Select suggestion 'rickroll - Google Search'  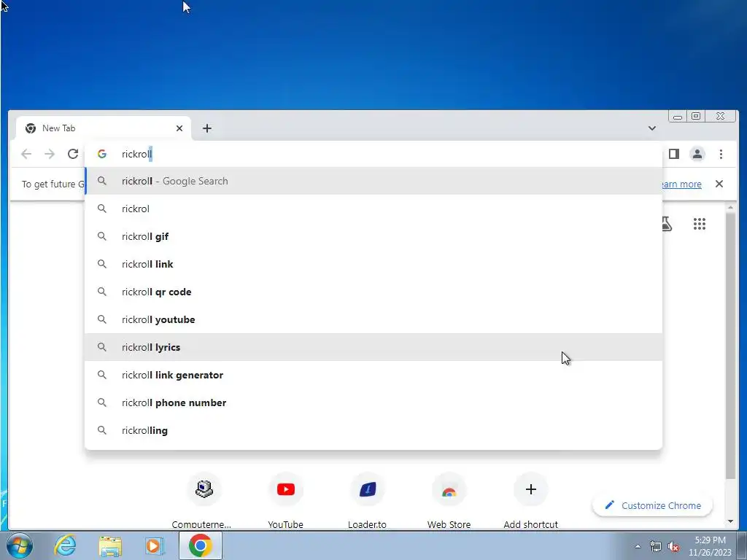[x=373, y=181]
